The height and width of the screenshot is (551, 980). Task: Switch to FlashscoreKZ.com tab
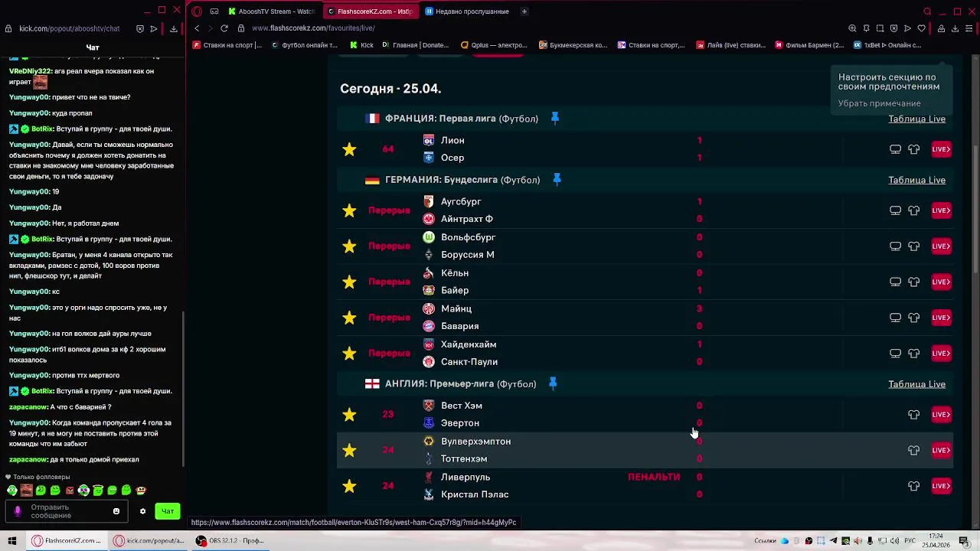[x=371, y=11]
